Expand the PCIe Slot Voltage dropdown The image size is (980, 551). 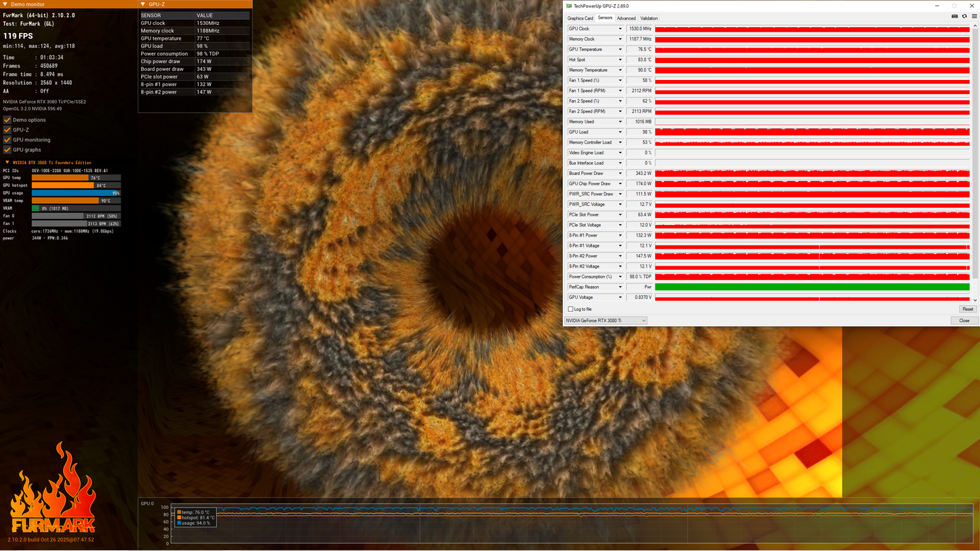(x=620, y=225)
